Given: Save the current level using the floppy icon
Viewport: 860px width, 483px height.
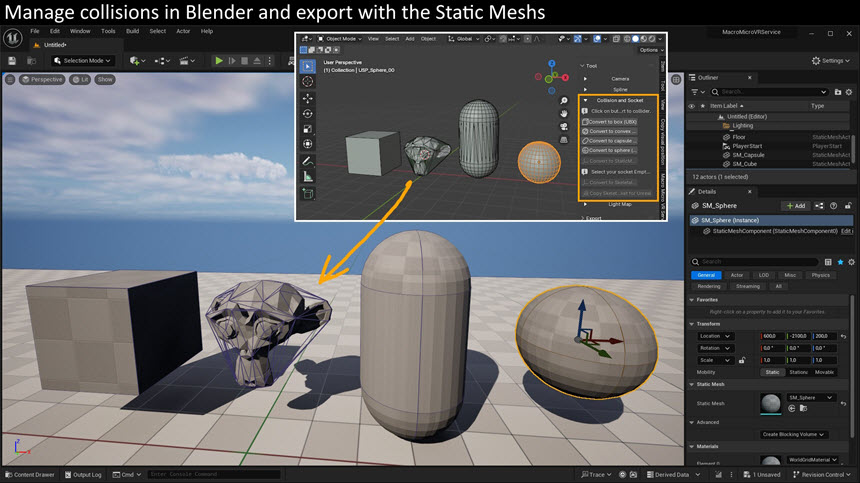Looking at the screenshot, I should 12,61.
